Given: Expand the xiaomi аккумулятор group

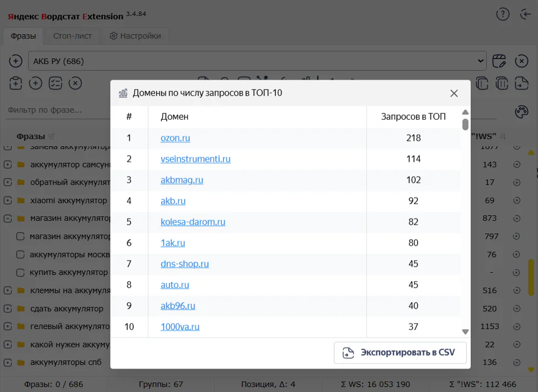Looking at the screenshot, I should pos(8,200).
